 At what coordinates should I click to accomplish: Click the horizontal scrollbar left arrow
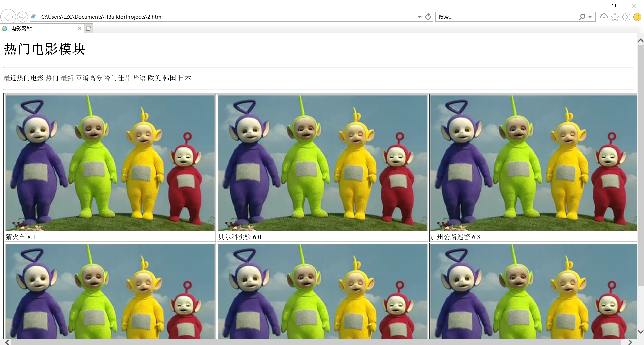(7, 342)
